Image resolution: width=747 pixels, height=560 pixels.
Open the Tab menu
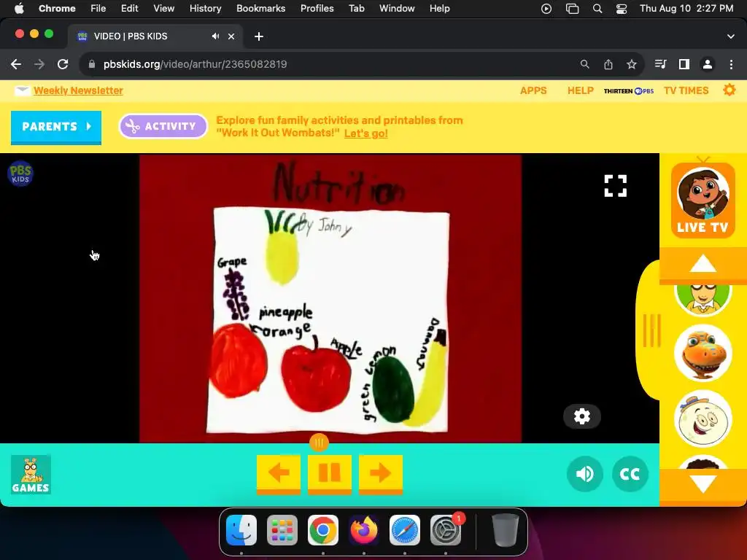(356, 8)
